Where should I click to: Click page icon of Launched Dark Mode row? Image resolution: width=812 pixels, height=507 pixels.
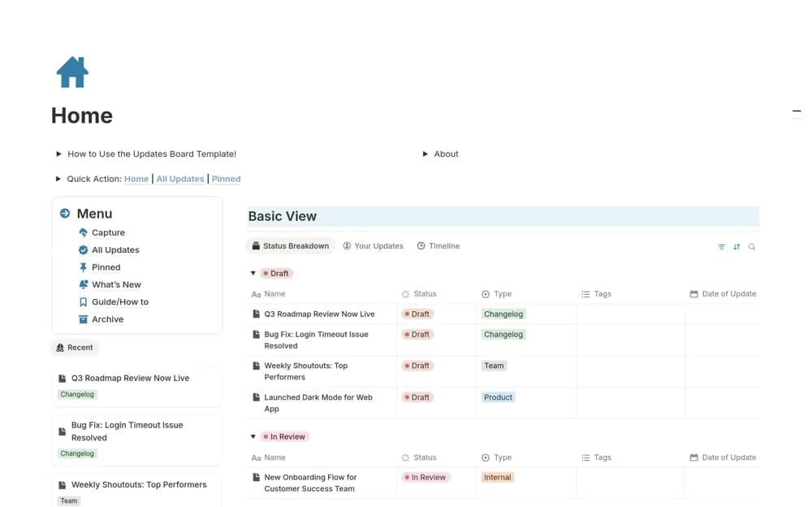[x=256, y=397]
